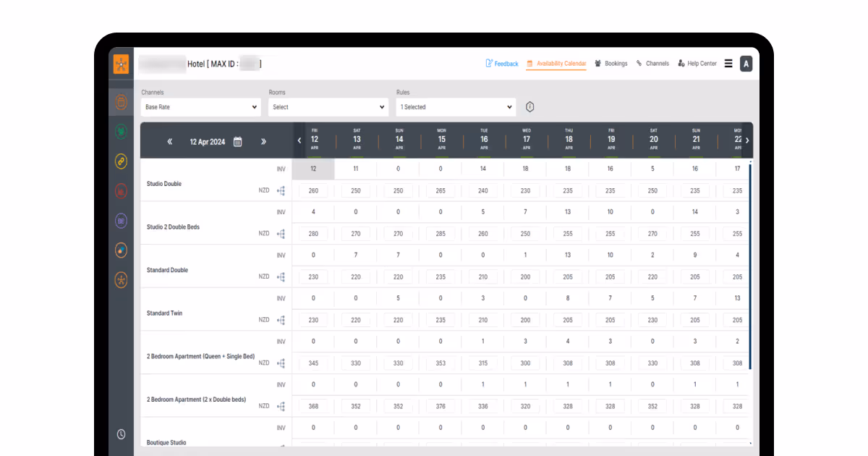868x456 pixels.
Task: Click Studio Double inventory 11 on Sat 13
Action: pos(356,169)
